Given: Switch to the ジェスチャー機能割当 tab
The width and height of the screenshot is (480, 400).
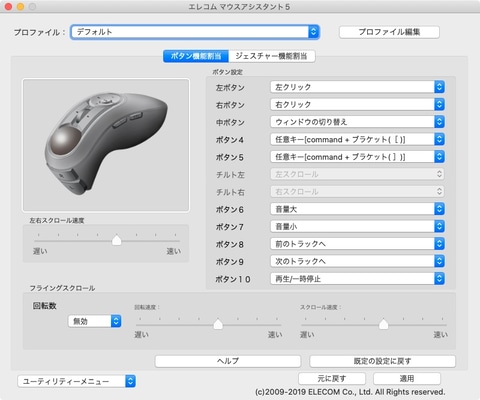Looking at the screenshot, I should click(271, 56).
